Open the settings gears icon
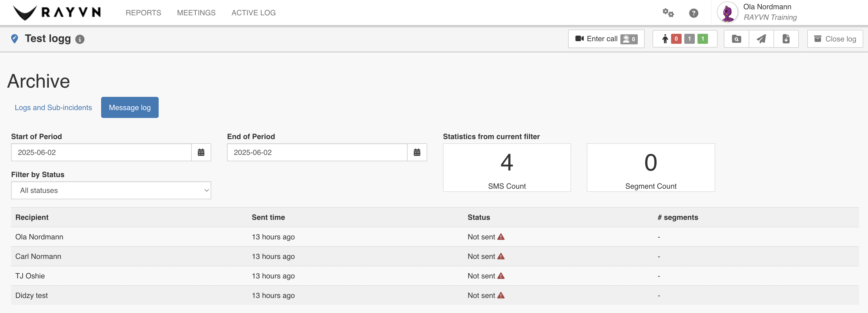868x313 pixels. (x=668, y=13)
